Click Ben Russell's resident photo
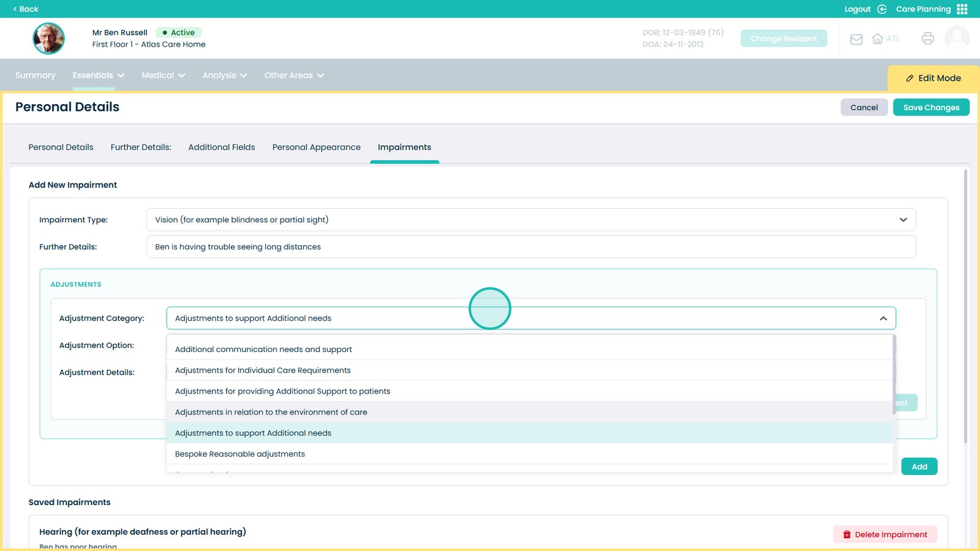The image size is (980, 551). click(48, 39)
